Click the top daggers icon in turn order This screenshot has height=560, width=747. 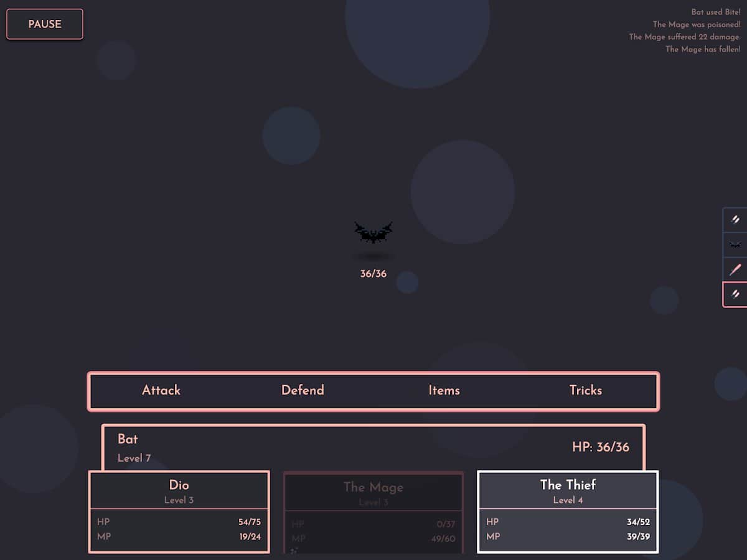pos(735,220)
